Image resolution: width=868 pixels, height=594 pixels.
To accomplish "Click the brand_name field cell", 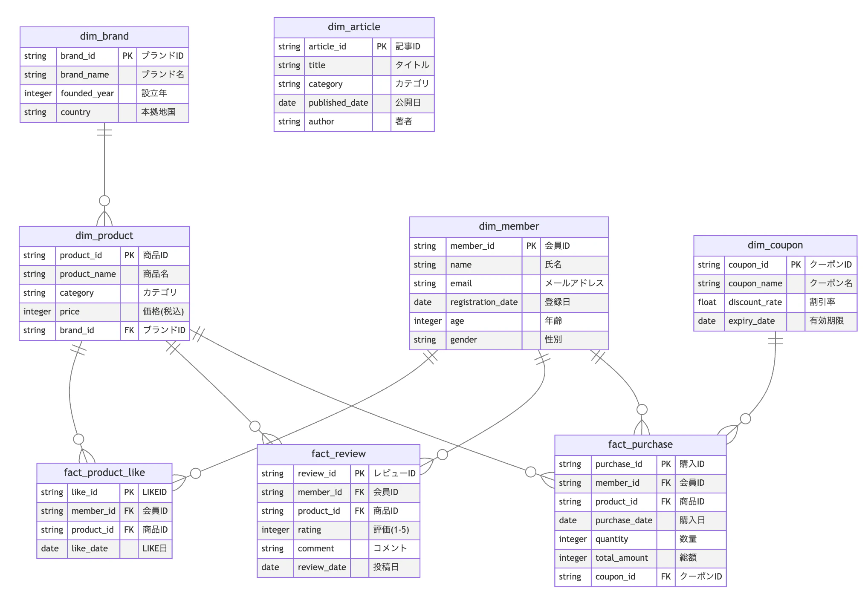I will 87,75.
